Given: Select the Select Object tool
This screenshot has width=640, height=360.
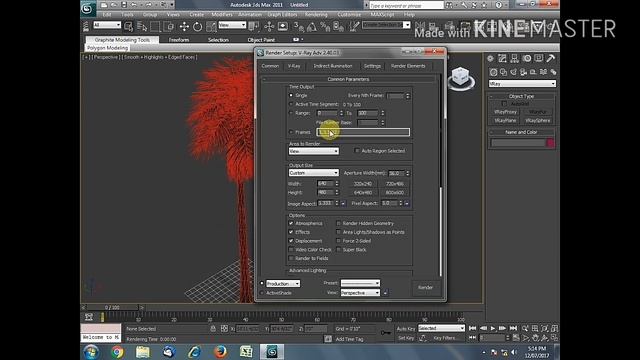Looking at the screenshot, I should pos(128,27).
